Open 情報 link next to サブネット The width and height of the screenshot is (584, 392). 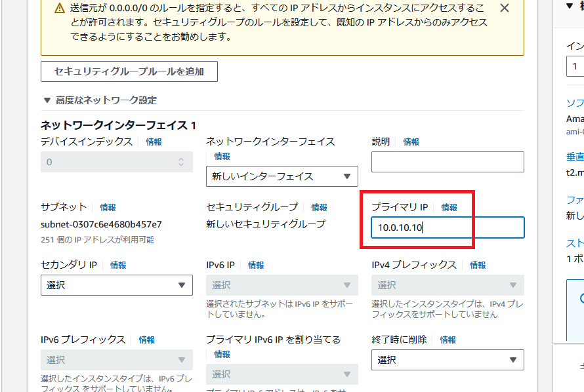point(108,207)
